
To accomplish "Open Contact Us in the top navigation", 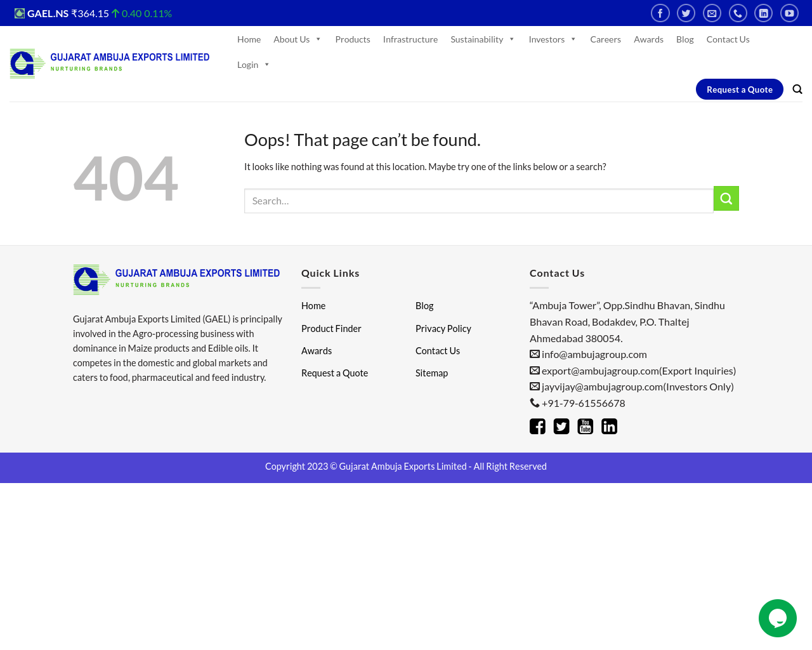I will click(728, 39).
